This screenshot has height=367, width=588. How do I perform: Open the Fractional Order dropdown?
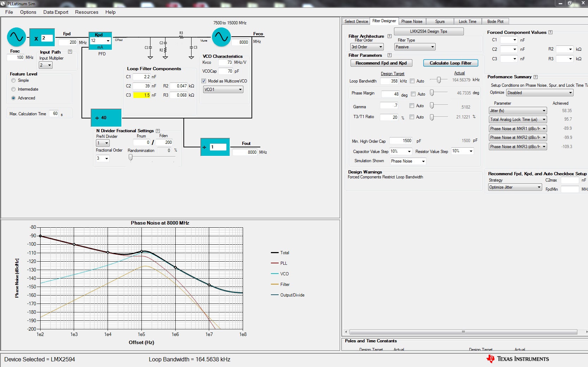pyautogui.click(x=103, y=158)
